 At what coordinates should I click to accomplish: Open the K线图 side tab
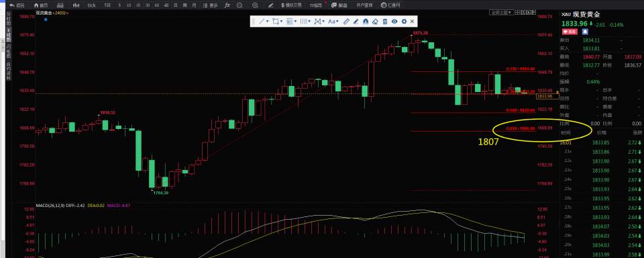(x=8, y=36)
